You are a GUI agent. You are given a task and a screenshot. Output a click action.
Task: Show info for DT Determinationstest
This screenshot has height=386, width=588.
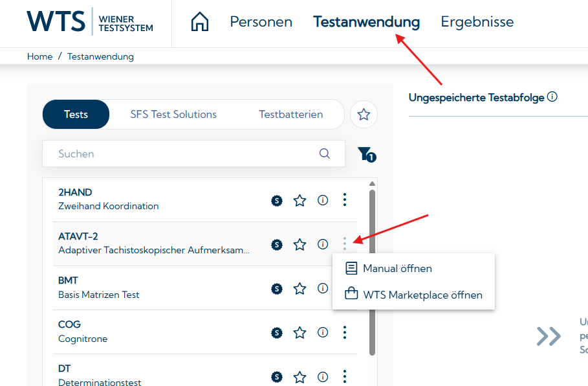pos(323,377)
